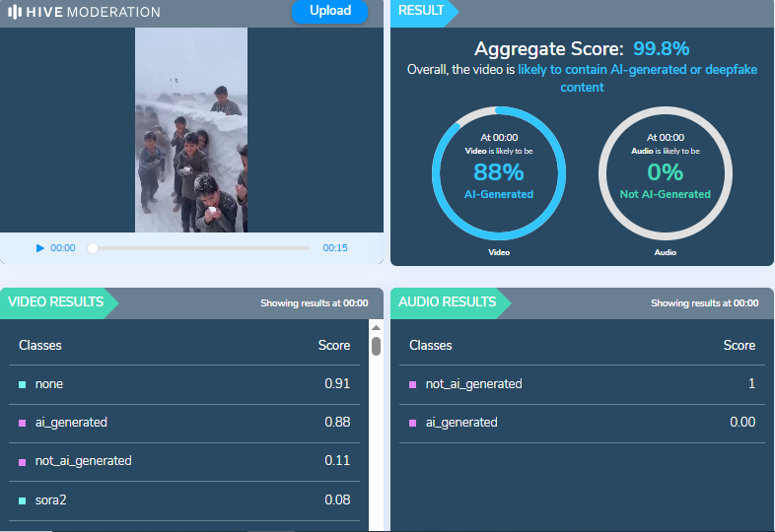Click the 88% AI-Generated video score ring
The image size is (775, 532).
tap(498, 172)
